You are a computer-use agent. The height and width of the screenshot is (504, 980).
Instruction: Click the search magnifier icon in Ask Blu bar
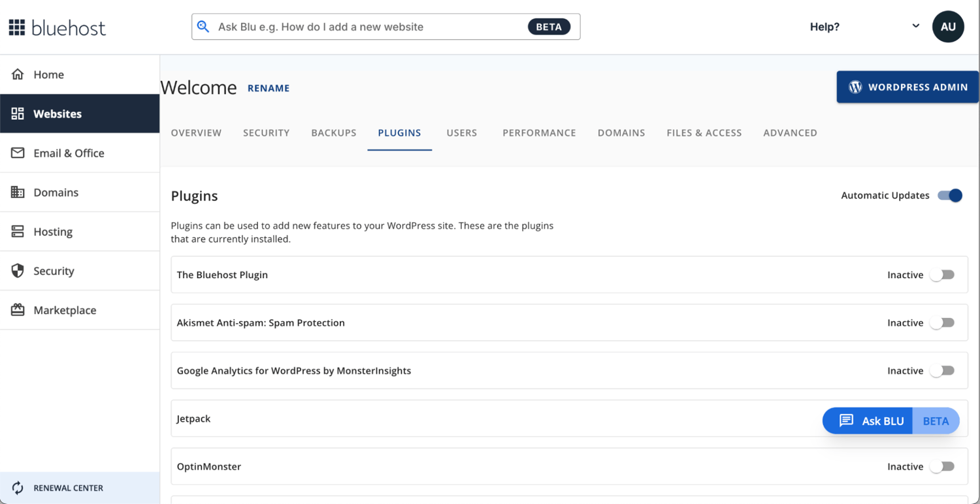pos(203,27)
